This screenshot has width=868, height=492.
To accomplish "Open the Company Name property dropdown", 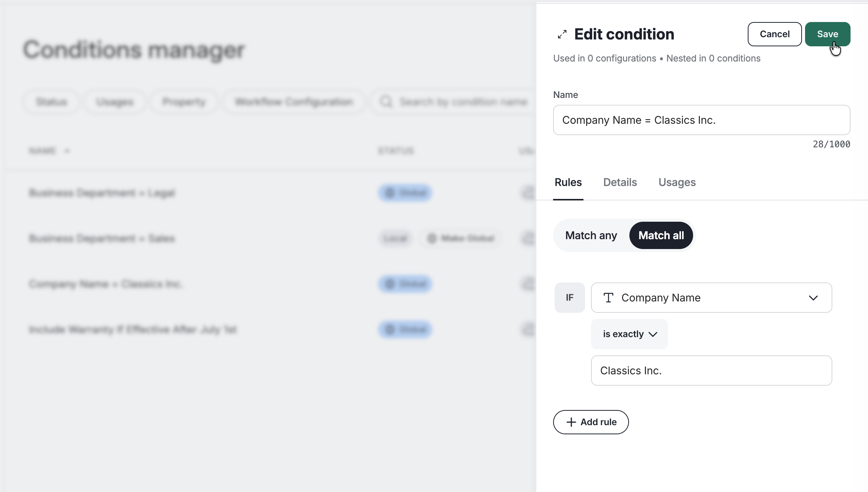I will [x=711, y=298].
